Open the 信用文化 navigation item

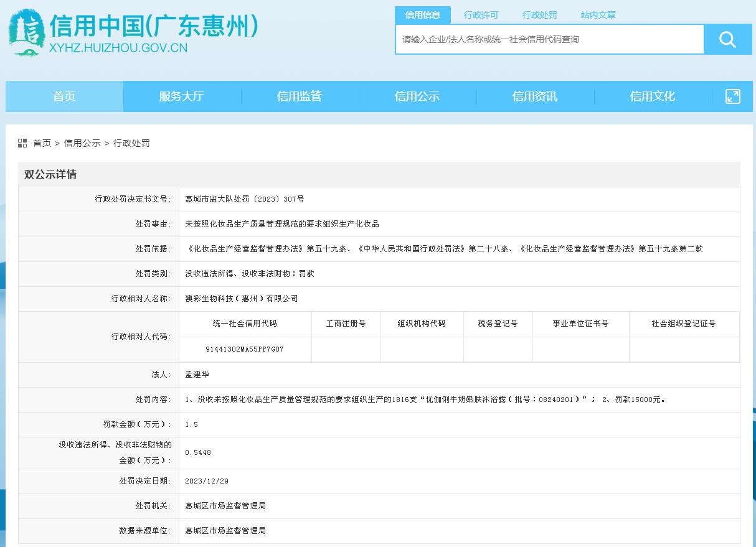(x=652, y=96)
